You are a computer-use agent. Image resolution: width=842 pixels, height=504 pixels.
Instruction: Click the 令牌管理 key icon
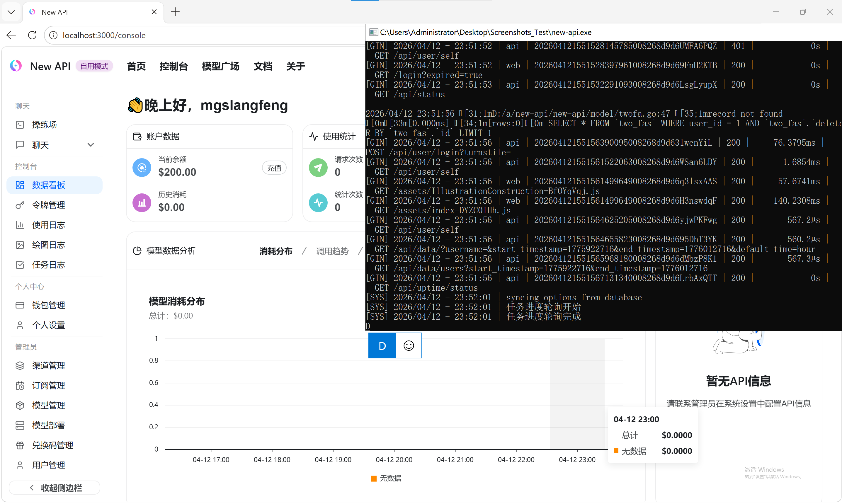[x=20, y=205]
